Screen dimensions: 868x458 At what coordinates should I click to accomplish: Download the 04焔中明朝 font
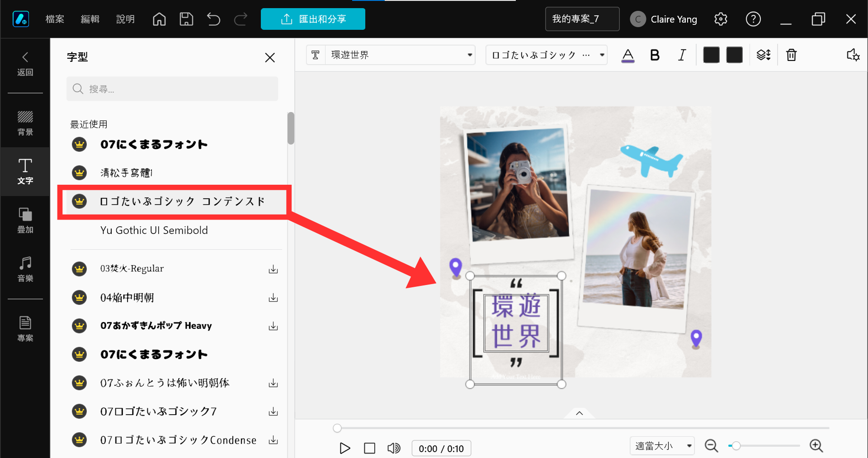(273, 298)
